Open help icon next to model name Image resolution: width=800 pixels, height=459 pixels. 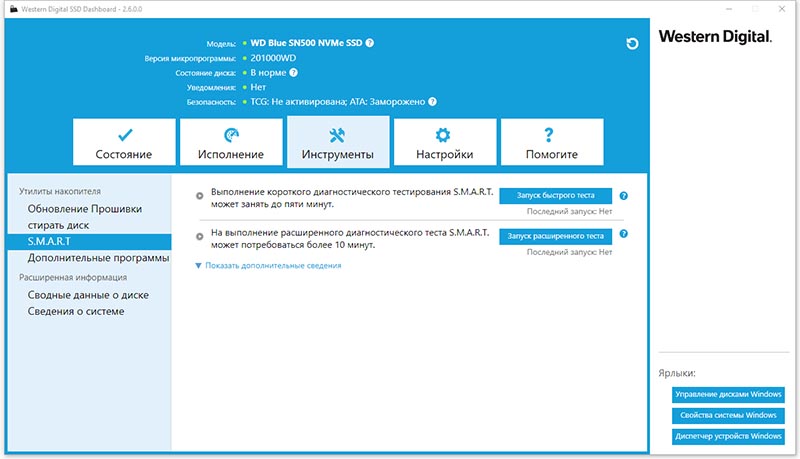(x=369, y=43)
